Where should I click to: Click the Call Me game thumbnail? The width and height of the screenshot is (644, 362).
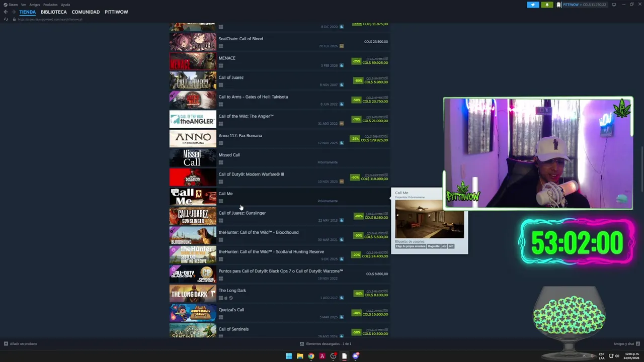click(x=193, y=197)
